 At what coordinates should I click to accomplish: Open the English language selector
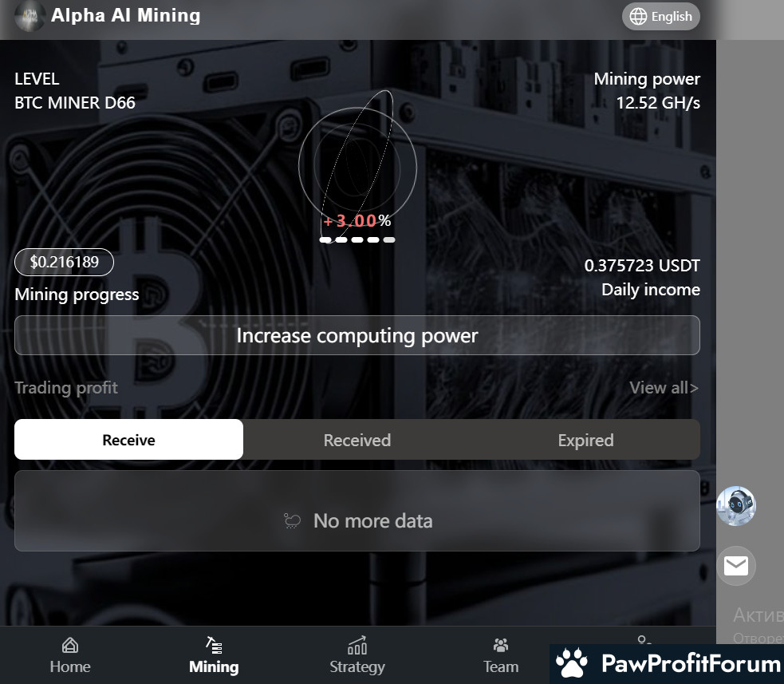click(660, 17)
